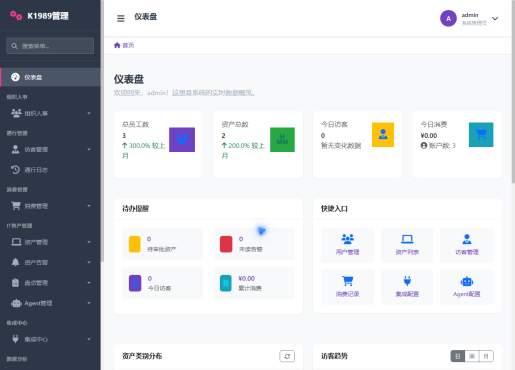This screenshot has height=370, width=515.
Task: Open 用户管理 shortcut users icon
Action: coord(348,239)
